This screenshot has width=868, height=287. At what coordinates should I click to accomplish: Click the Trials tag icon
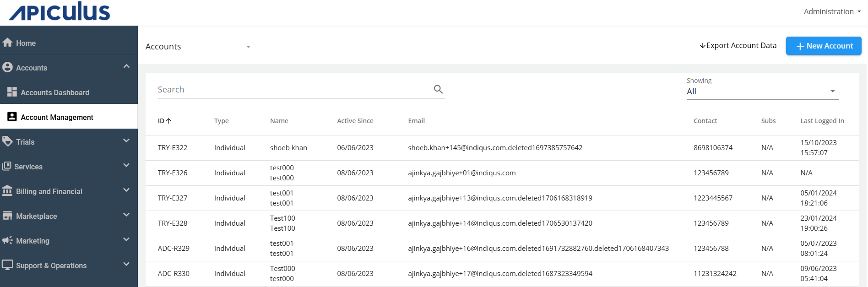tap(7, 141)
